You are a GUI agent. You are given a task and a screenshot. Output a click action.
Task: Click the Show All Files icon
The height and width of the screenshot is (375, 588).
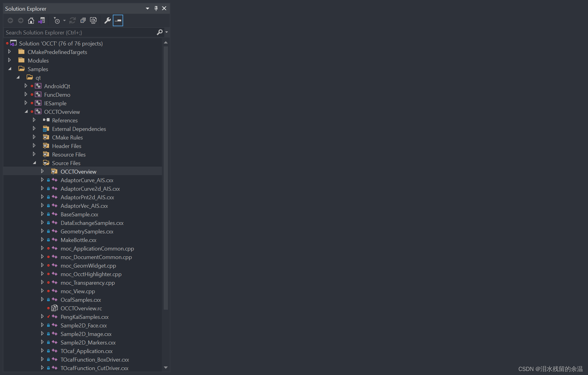pyautogui.click(x=93, y=20)
